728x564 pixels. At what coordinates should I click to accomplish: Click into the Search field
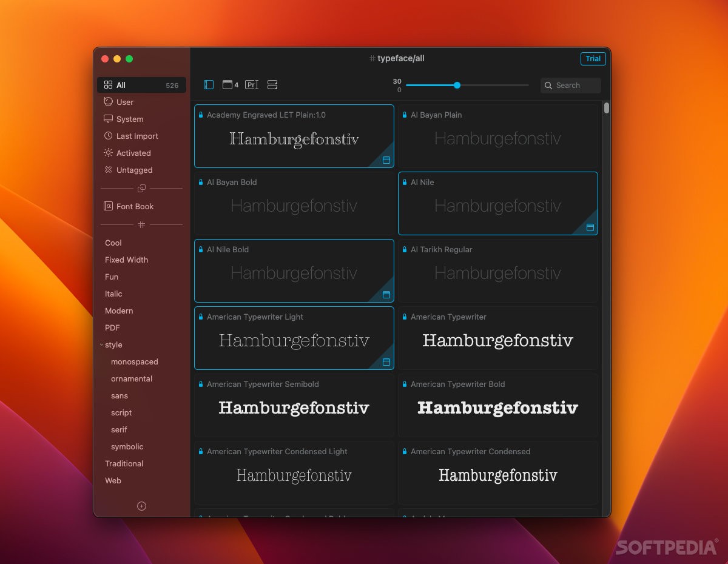tap(571, 86)
